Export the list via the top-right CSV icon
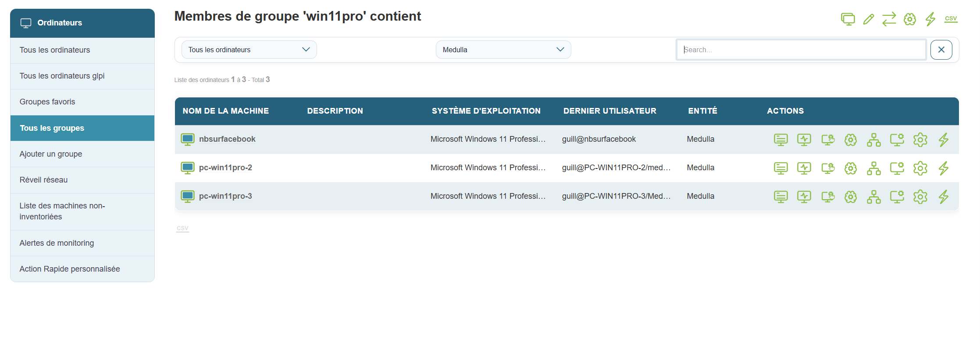The width and height of the screenshot is (980, 344). pos(951,19)
